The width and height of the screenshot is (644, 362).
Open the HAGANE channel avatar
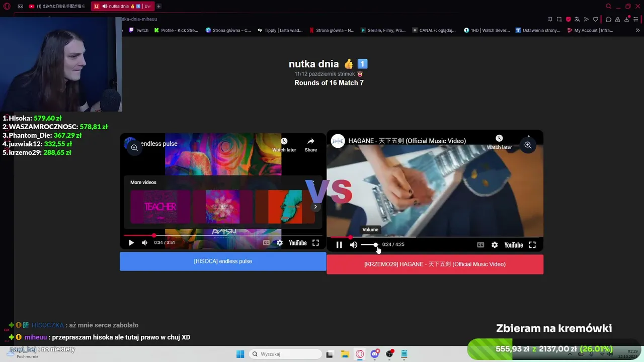pyautogui.click(x=338, y=141)
